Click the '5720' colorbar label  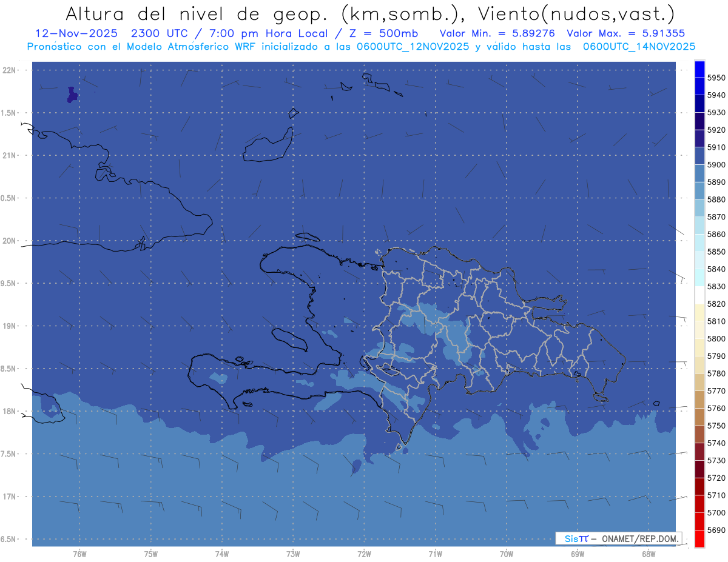click(716, 478)
